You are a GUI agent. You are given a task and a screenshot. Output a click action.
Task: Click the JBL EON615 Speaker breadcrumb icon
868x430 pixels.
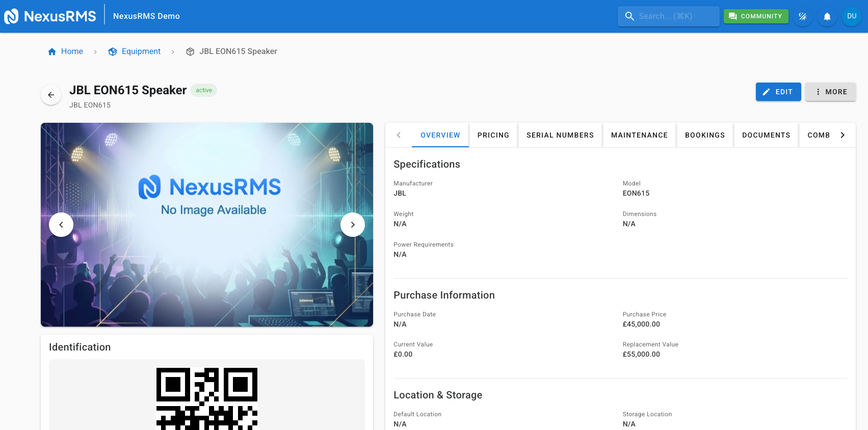190,51
